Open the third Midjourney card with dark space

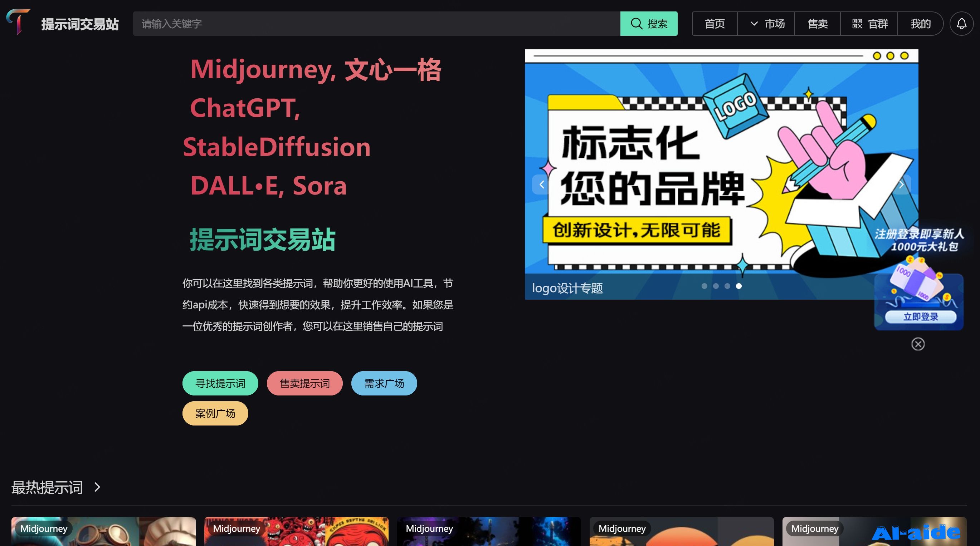click(x=489, y=532)
